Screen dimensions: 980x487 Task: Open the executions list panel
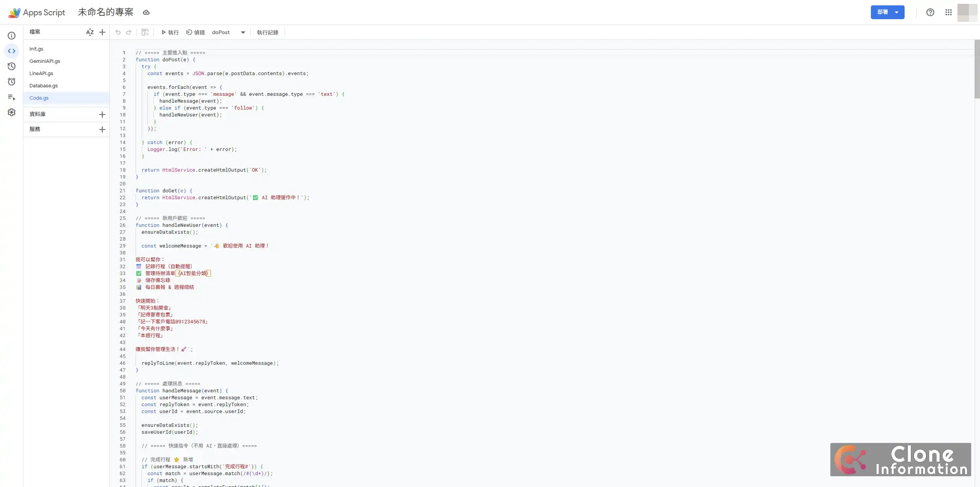[11, 97]
